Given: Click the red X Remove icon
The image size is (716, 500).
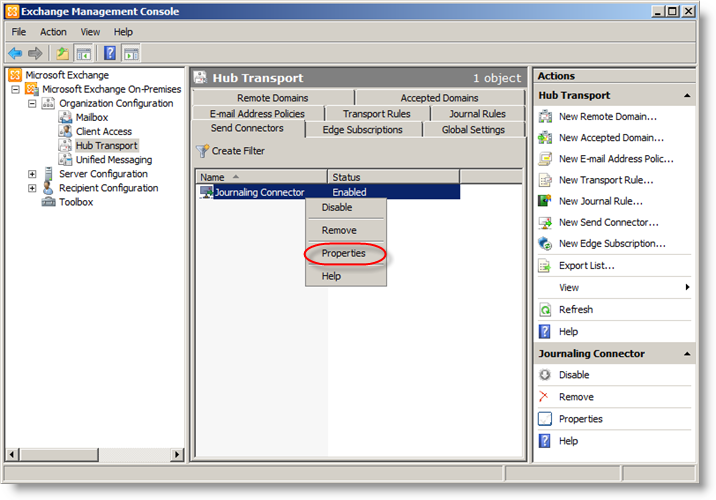Looking at the screenshot, I should 544,396.
